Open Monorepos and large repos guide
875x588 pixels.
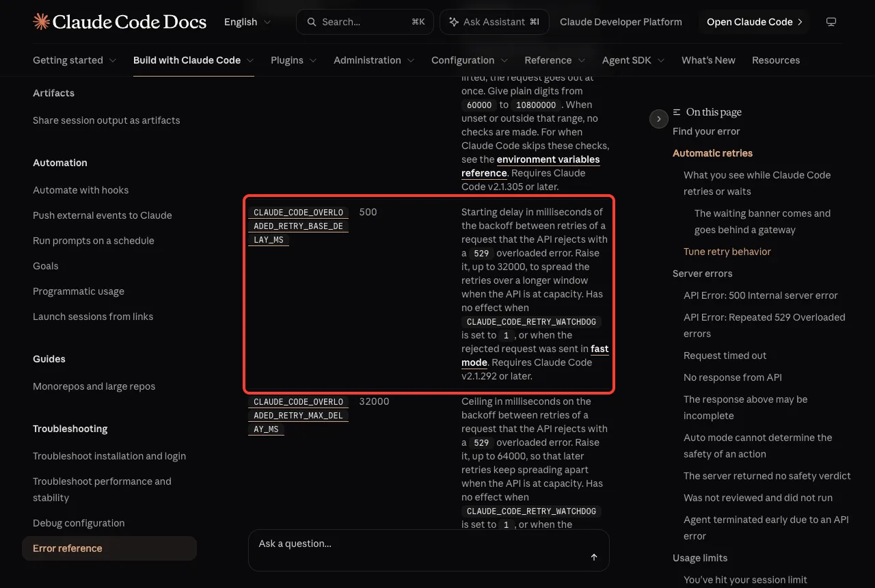coord(94,386)
